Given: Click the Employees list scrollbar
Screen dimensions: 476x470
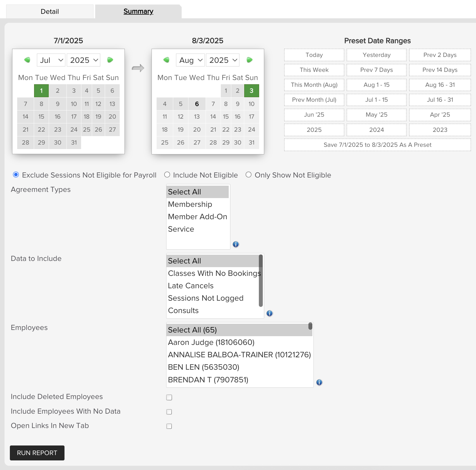Looking at the screenshot, I should 310,326.
